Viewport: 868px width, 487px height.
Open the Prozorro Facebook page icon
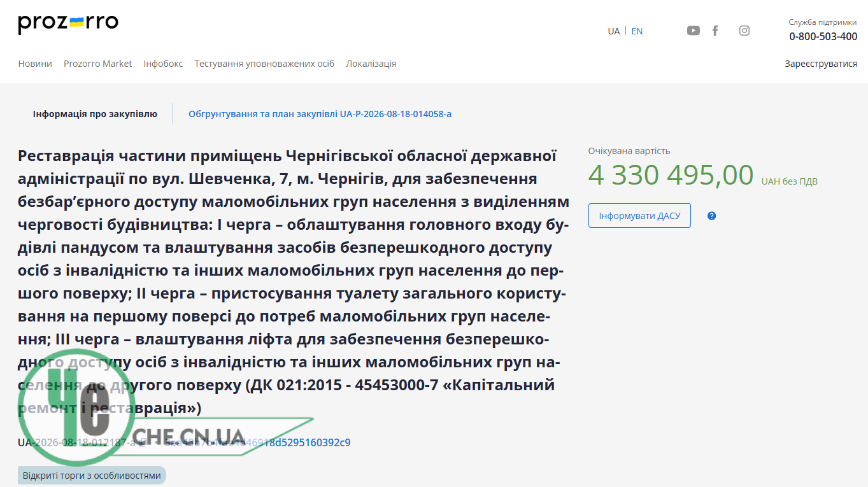(x=715, y=31)
